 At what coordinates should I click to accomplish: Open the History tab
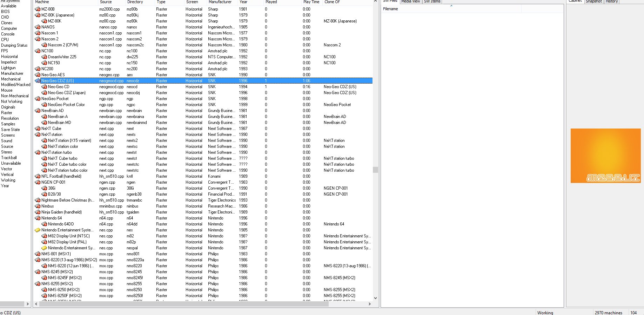[612, 1]
